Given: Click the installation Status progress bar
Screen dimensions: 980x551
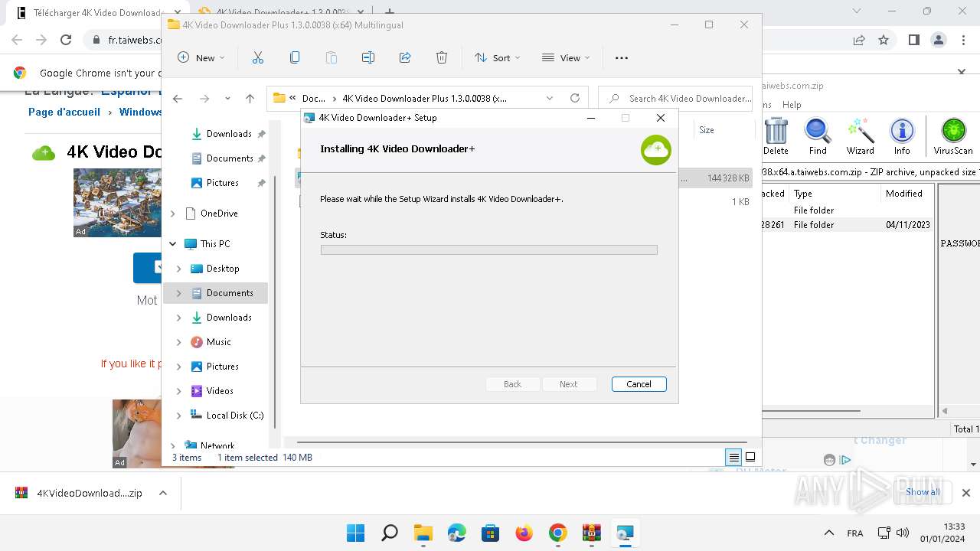Looking at the screenshot, I should coord(488,249).
